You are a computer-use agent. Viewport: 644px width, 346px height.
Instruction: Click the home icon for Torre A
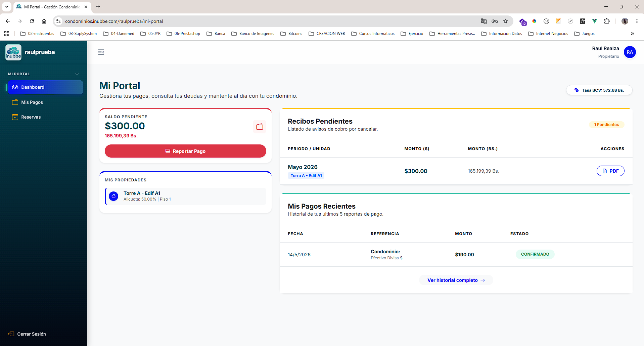pyautogui.click(x=113, y=196)
